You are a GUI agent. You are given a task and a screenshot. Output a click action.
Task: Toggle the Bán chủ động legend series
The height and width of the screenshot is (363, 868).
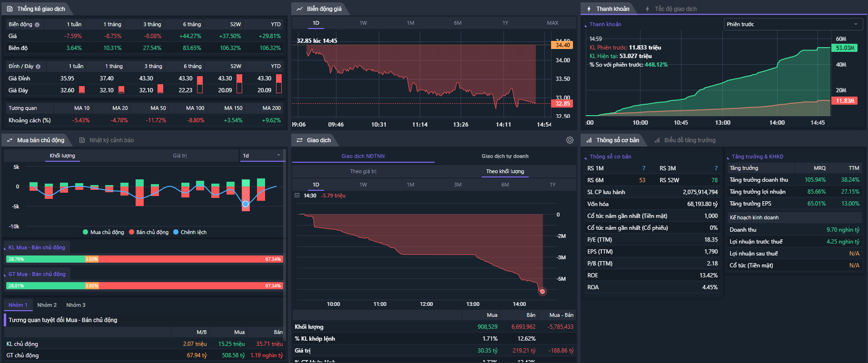click(x=148, y=232)
